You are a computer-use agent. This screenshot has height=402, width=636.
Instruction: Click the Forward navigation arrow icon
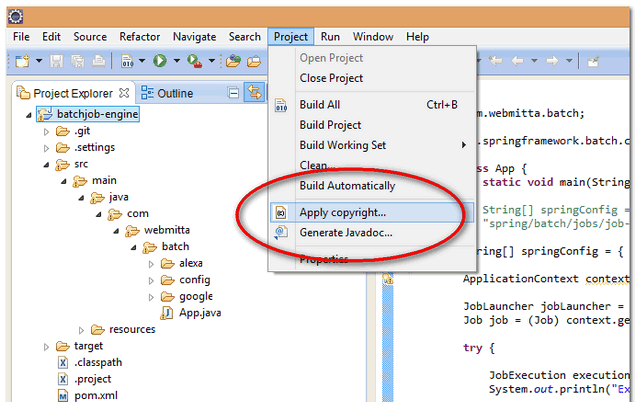click(552, 61)
